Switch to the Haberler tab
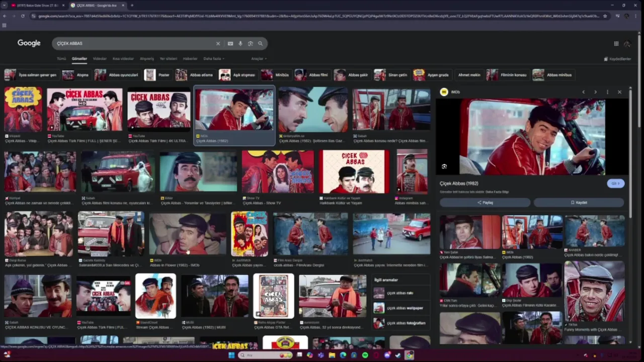Viewport: 644px width, 362px height. click(190, 59)
